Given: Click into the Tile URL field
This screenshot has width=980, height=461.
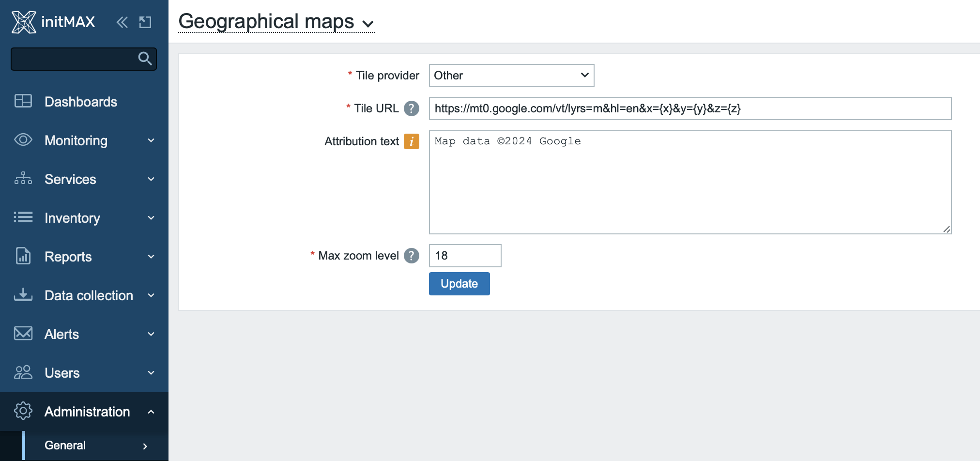Looking at the screenshot, I should click(690, 108).
